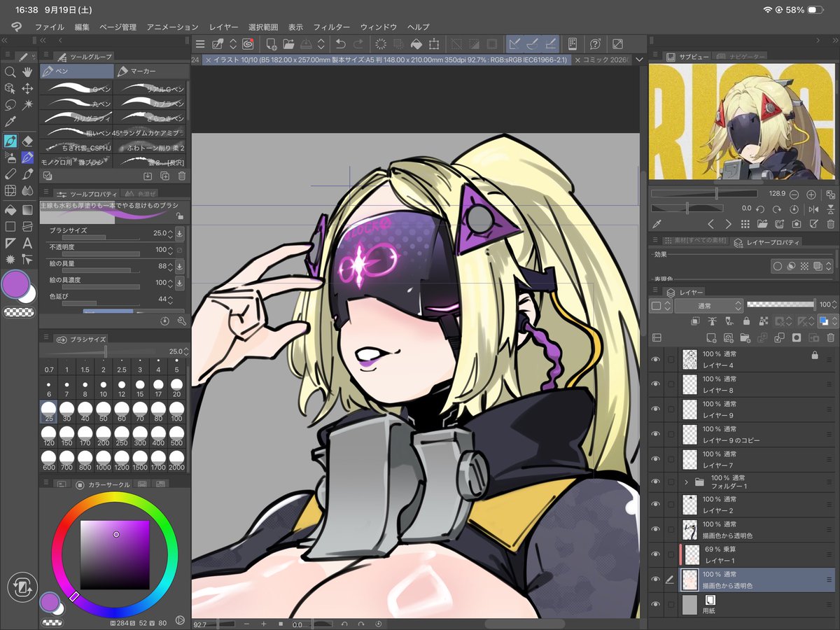
Task: Select the Gradient tool
Action: (28, 209)
